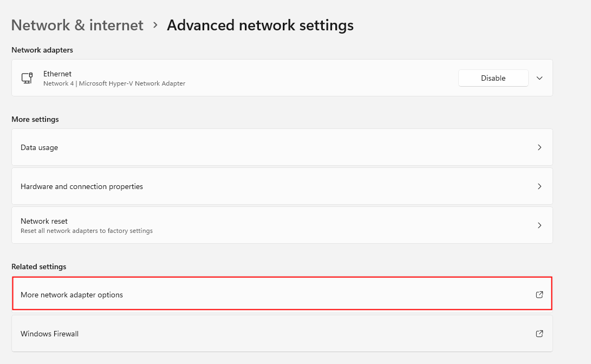Click the Network reset forward arrow icon

pyautogui.click(x=539, y=225)
